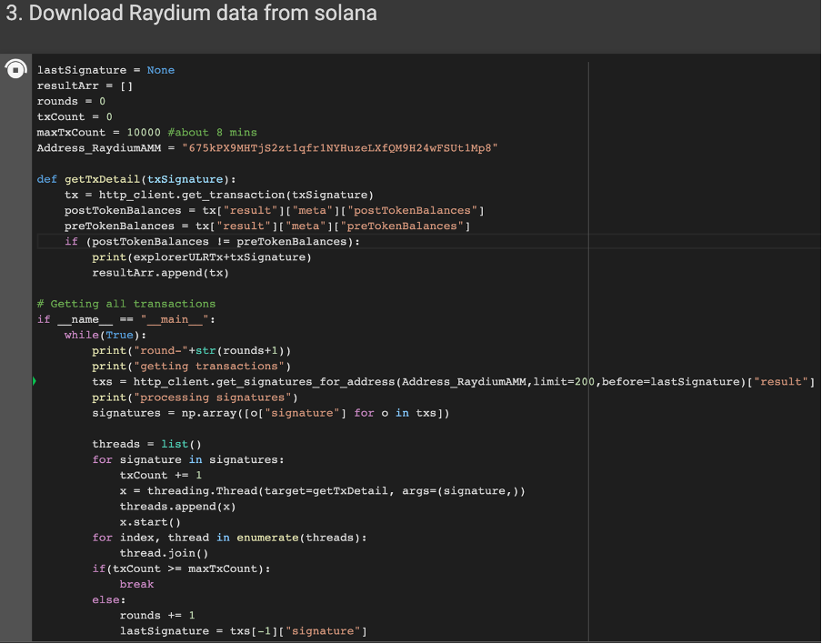
Task: Click the Address_RaydiumAMM string value
Action: 340,148
